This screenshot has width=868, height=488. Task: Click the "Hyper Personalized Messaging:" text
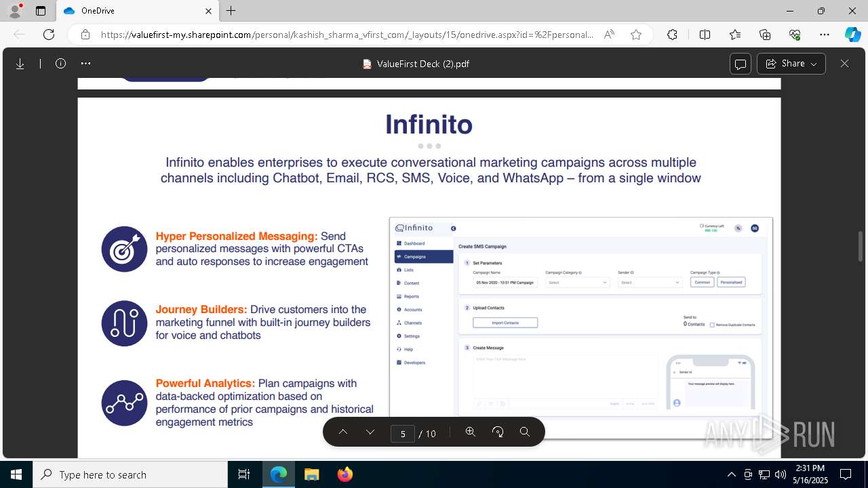[237, 236]
